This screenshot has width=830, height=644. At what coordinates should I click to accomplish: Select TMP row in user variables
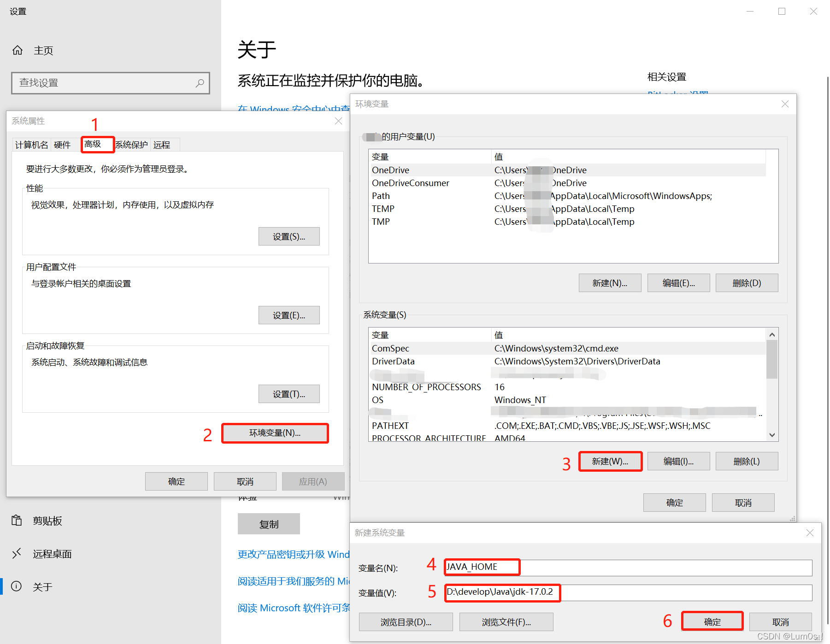point(567,222)
